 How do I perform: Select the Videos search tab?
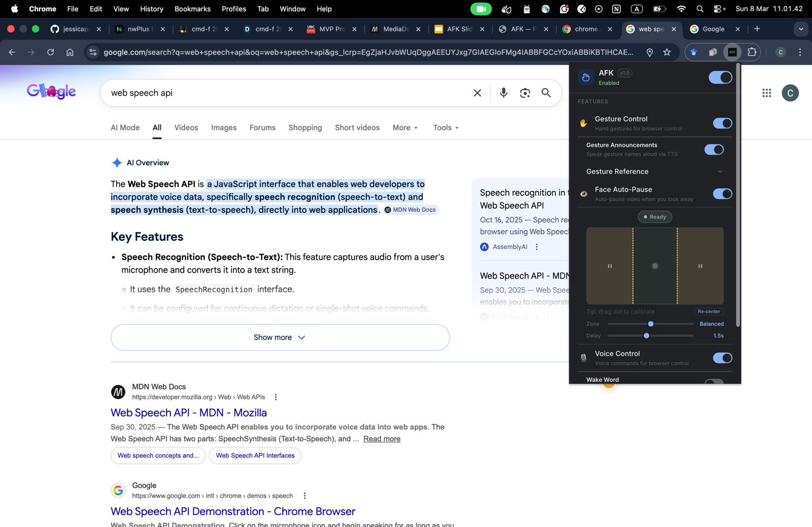186,128
